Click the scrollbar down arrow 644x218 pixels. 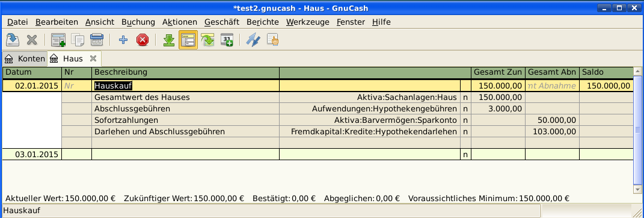(x=637, y=189)
